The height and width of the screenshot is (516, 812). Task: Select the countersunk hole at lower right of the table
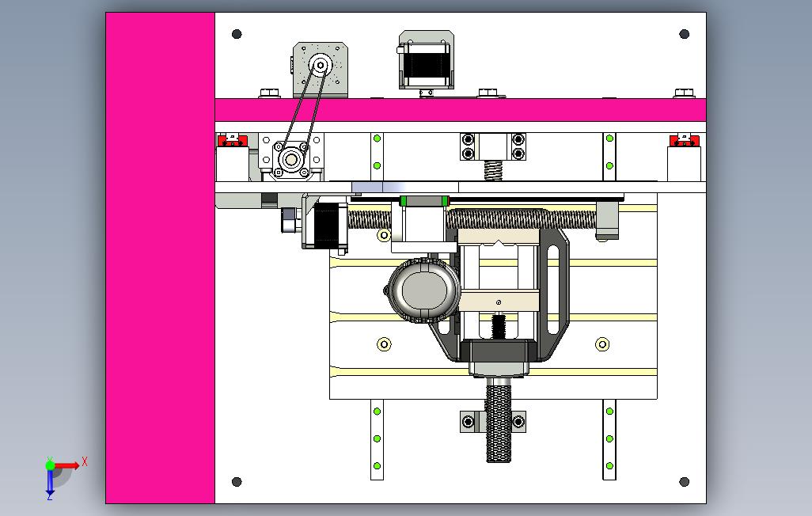[602, 344]
